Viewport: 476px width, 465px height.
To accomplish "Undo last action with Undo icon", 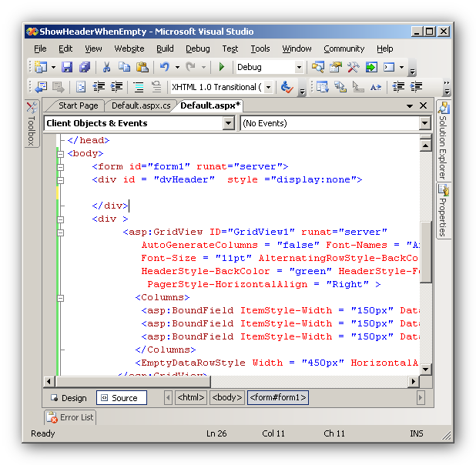I will (x=165, y=67).
